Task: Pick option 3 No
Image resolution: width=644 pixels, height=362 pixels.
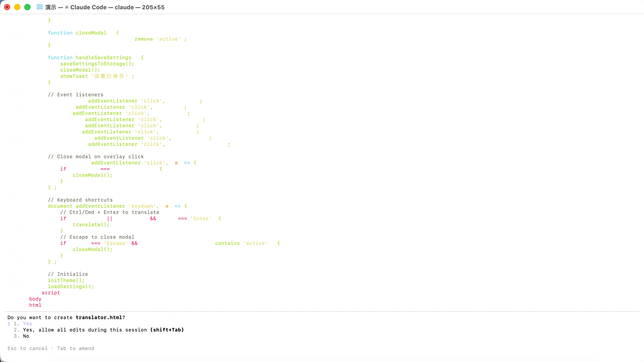Action: [26, 336]
